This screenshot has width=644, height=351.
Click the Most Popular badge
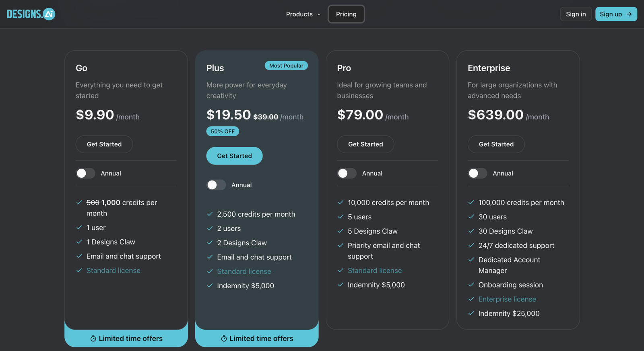286,66
